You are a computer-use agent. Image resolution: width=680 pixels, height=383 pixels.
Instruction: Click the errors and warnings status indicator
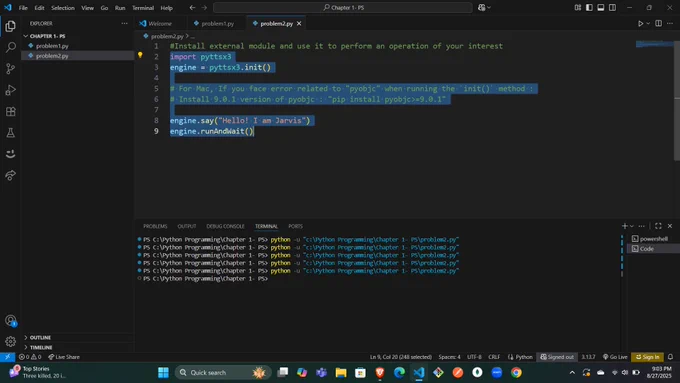[x=30, y=357]
